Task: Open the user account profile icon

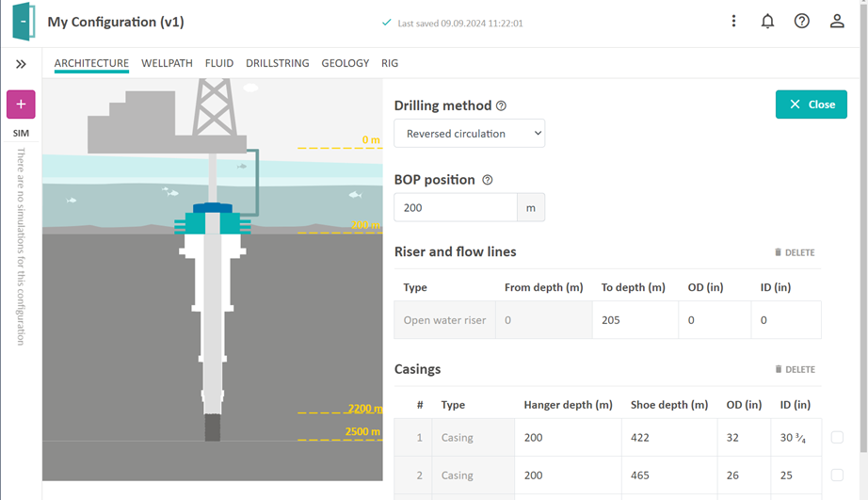Action: point(836,21)
